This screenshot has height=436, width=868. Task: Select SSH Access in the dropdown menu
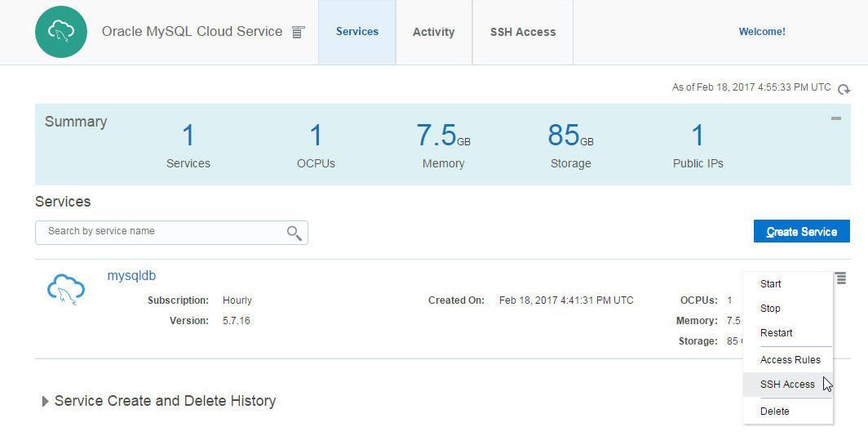coord(788,385)
